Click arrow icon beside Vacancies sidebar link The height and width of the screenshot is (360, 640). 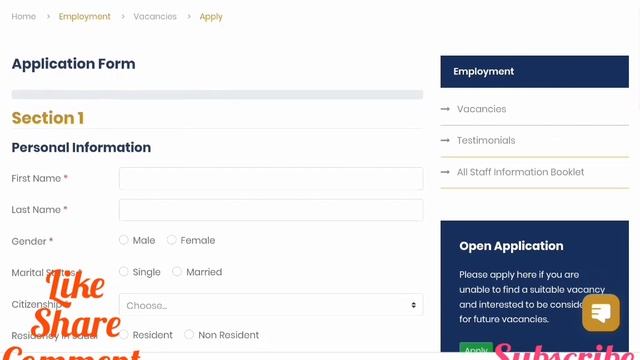tap(445, 109)
